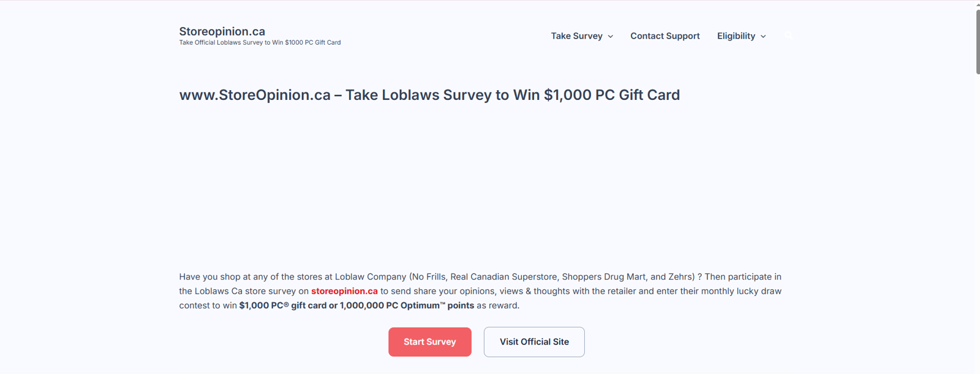980x374 pixels.
Task: Open the Eligibility menu item
Action: tap(736, 36)
